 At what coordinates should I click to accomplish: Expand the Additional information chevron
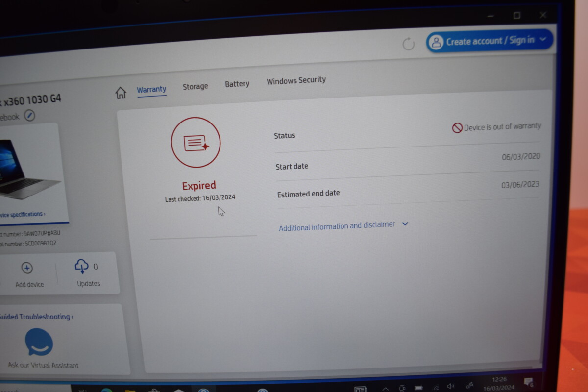click(x=405, y=224)
